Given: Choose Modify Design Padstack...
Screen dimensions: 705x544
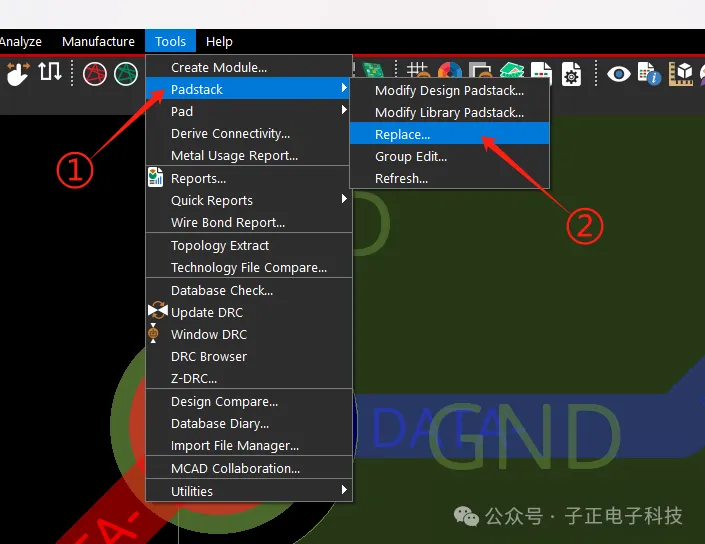Looking at the screenshot, I should (450, 90).
